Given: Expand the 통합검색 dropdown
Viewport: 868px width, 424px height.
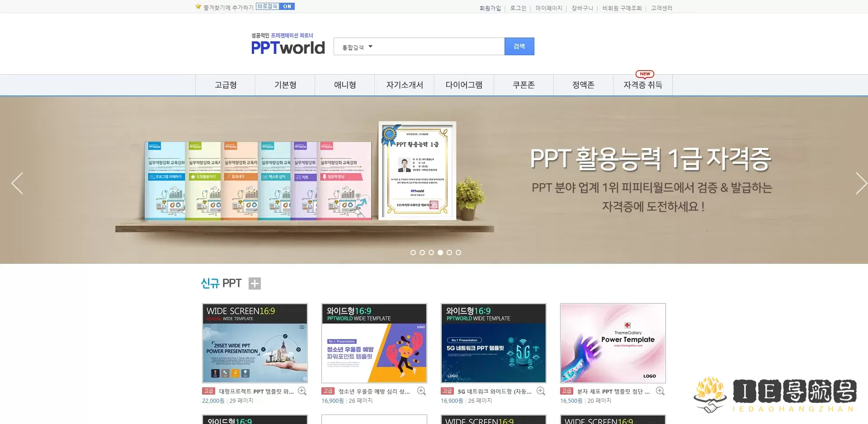Looking at the screenshot, I should click(357, 47).
